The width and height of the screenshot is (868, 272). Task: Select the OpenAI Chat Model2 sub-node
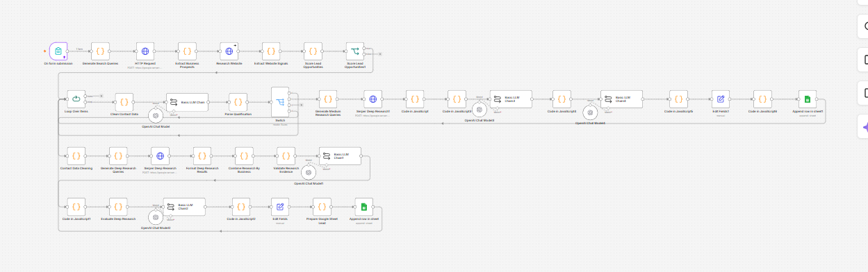coord(156,218)
